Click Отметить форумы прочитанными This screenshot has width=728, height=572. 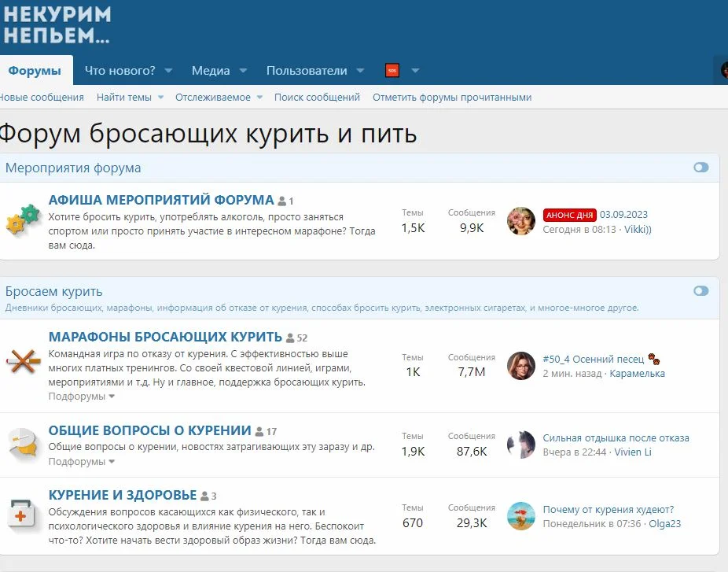[x=452, y=98]
